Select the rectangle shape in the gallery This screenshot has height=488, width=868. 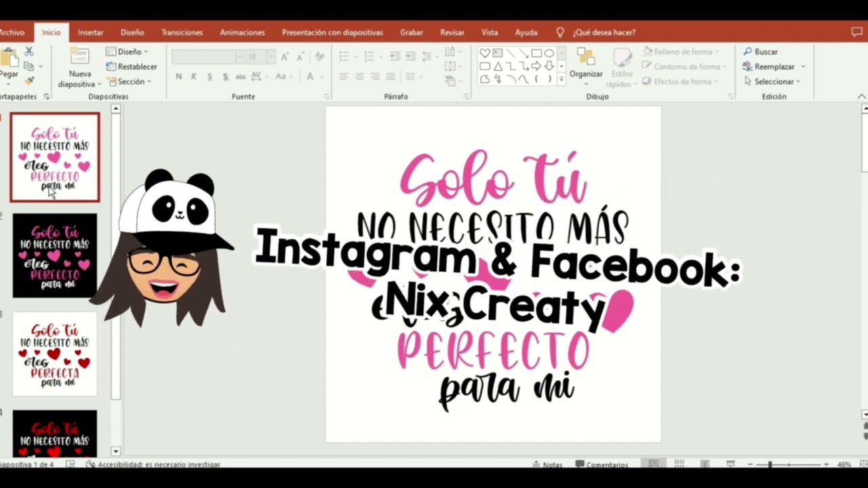coord(536,53)
